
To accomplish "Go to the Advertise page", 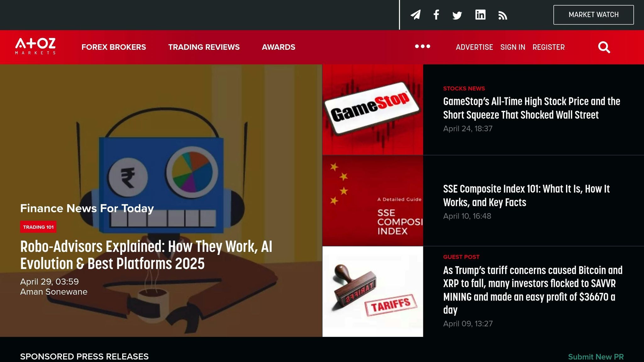I will coord(474,47).
